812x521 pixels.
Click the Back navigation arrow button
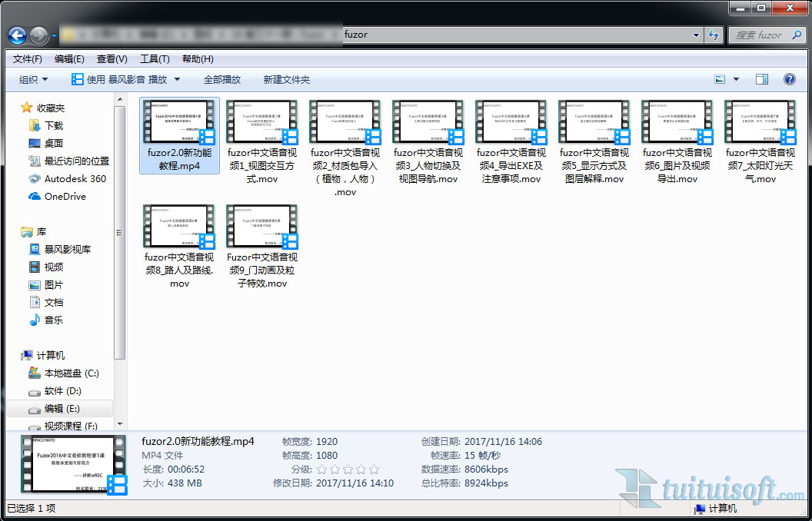pyautogui.click(x=18, y=35)
